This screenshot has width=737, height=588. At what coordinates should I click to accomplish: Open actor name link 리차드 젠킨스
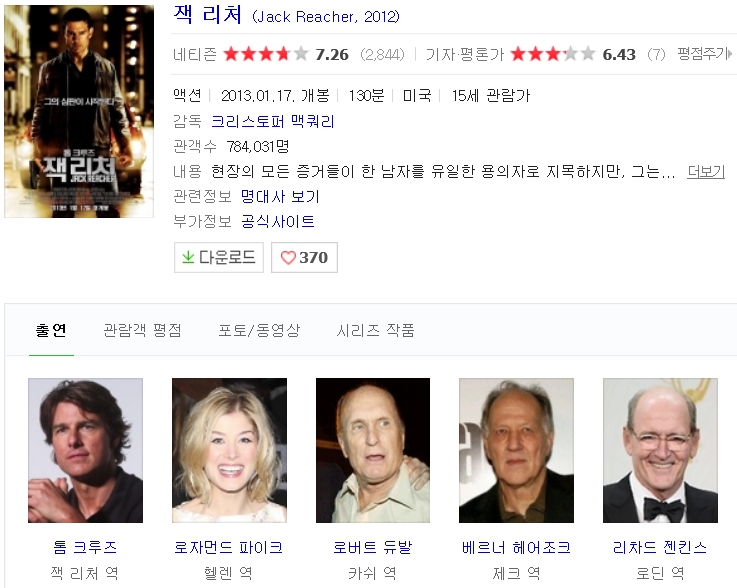click(x=659, y=547)
